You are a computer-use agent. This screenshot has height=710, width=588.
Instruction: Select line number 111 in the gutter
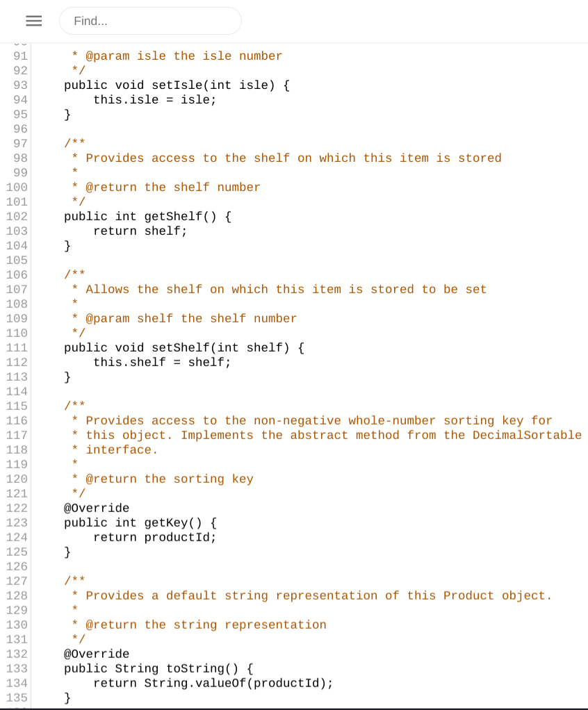click(17, 347)
